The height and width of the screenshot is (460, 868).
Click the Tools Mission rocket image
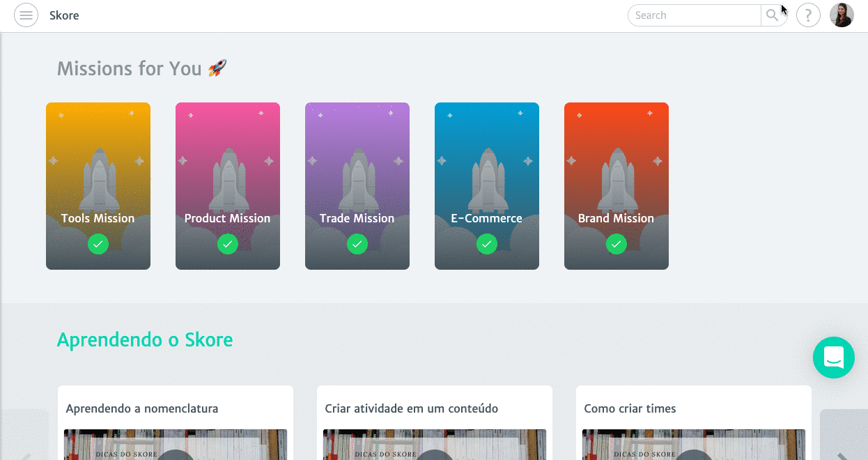(98, 179)
